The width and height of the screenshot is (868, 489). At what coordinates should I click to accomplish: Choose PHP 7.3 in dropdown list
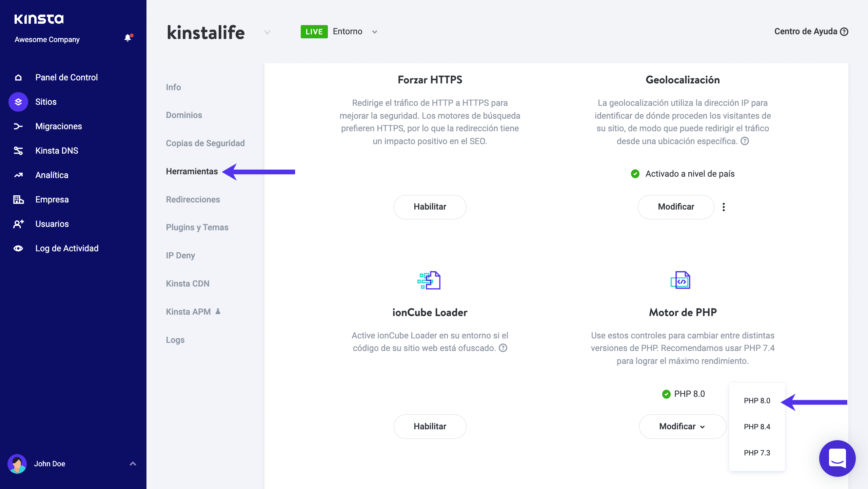[757, 453]
